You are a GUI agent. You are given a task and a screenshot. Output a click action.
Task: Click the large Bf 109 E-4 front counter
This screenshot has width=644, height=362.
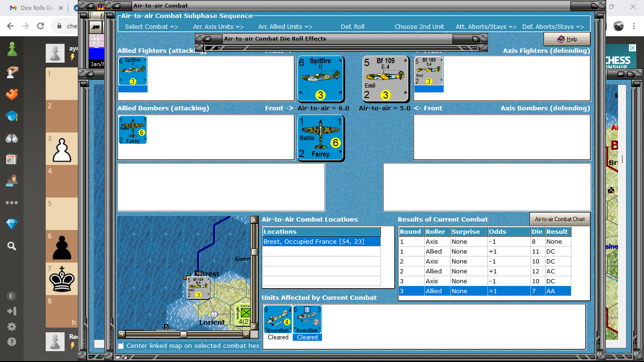click(x=385, y=79)
